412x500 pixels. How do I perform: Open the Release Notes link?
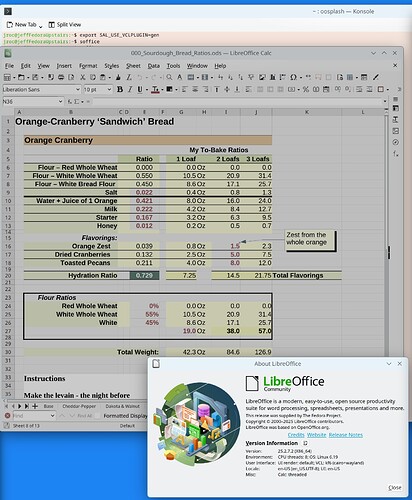pos(346,435)
